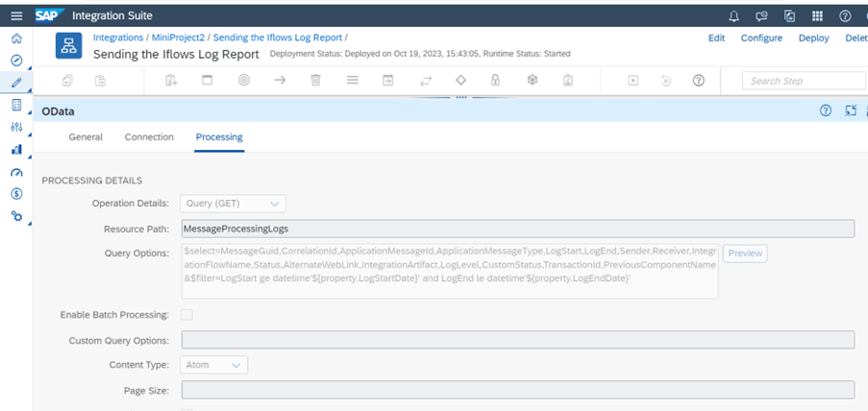Click the Deploy button
The width and height of the screenshot is (868, 411).
coord(814,38)
